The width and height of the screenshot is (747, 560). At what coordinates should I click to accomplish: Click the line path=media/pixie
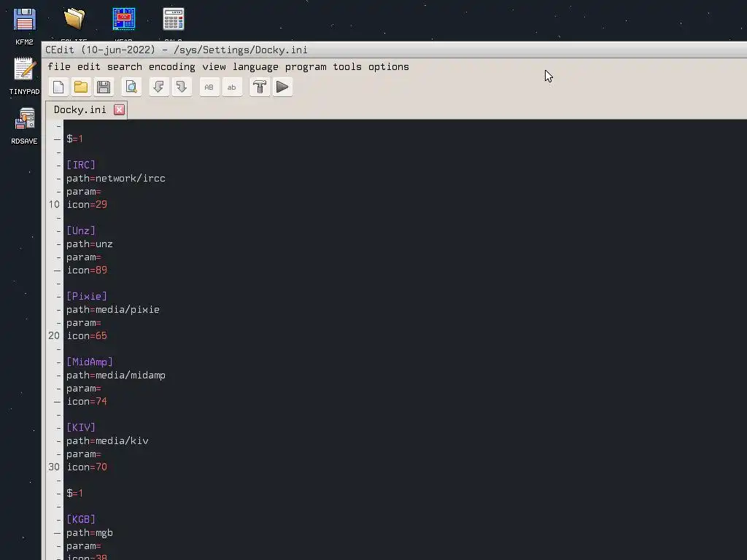[x=113, y=310]
